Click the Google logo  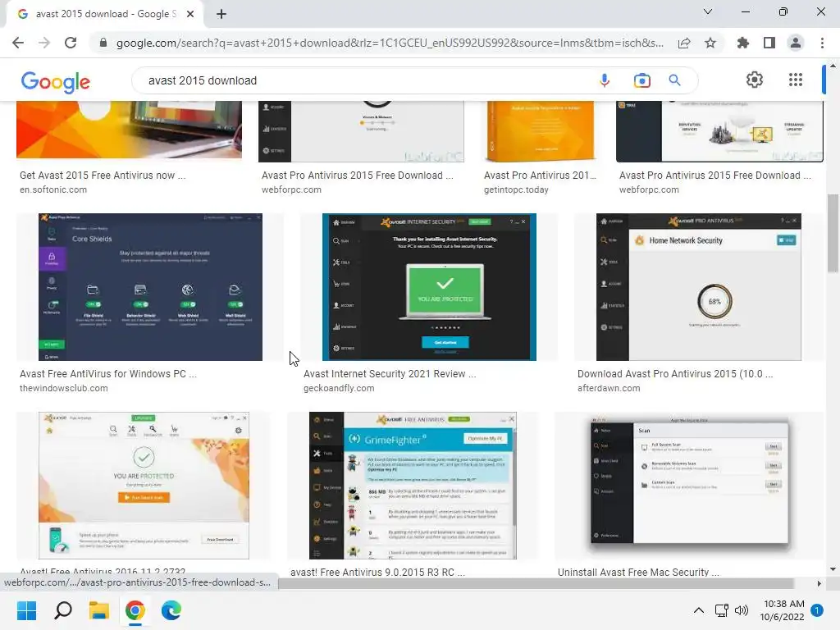pyautogui.click(x=56, y=82)
